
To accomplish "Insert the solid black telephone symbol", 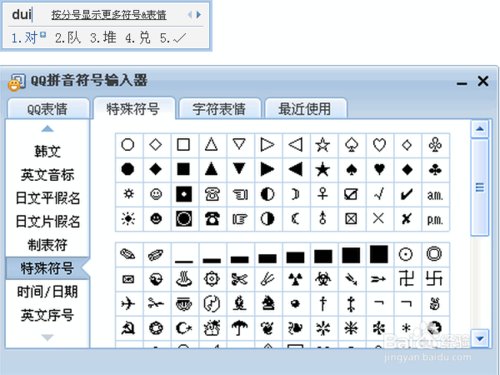I will point(212,219).
